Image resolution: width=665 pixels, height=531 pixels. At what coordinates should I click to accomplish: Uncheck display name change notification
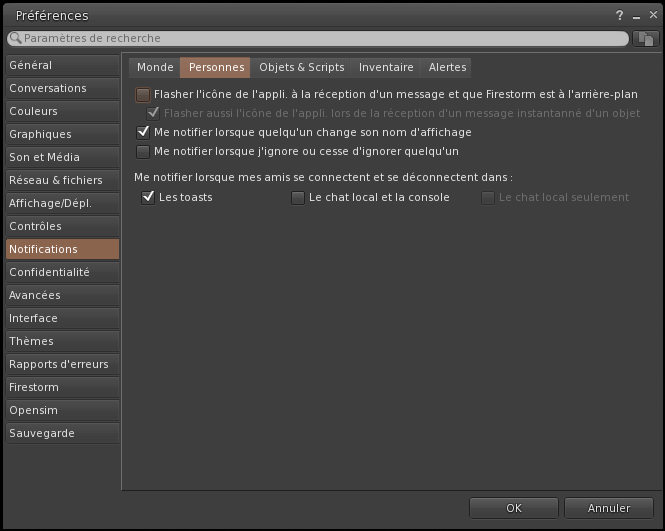click(143, 132)
